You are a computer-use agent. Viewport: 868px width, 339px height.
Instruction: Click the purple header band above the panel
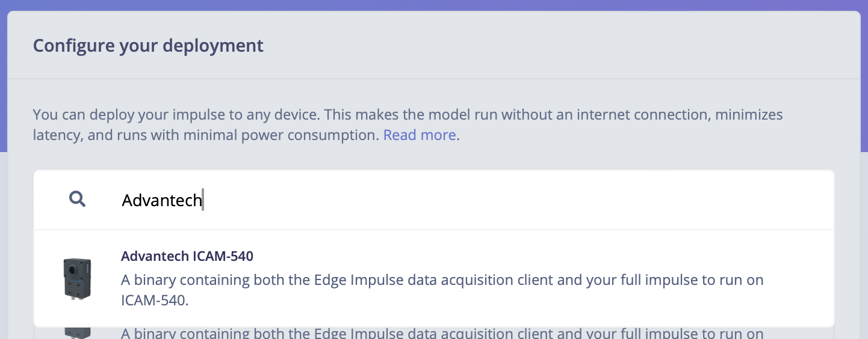pos(433,5)
